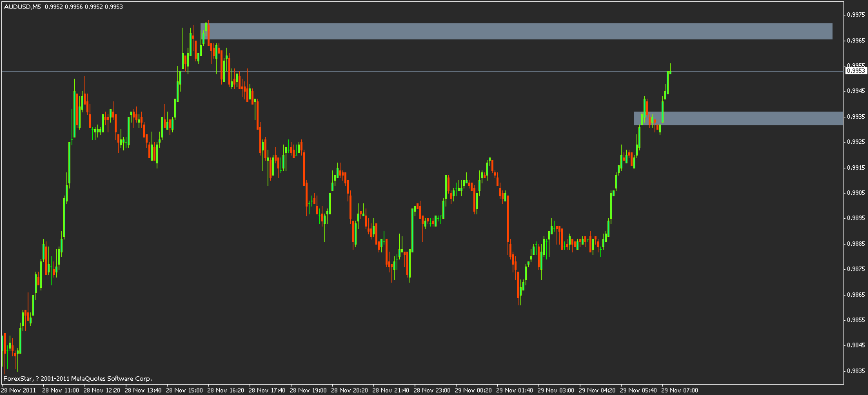Click the 0.9945 price scale label
The height and width of the screenshot is (395, 868).
point(855,92)
